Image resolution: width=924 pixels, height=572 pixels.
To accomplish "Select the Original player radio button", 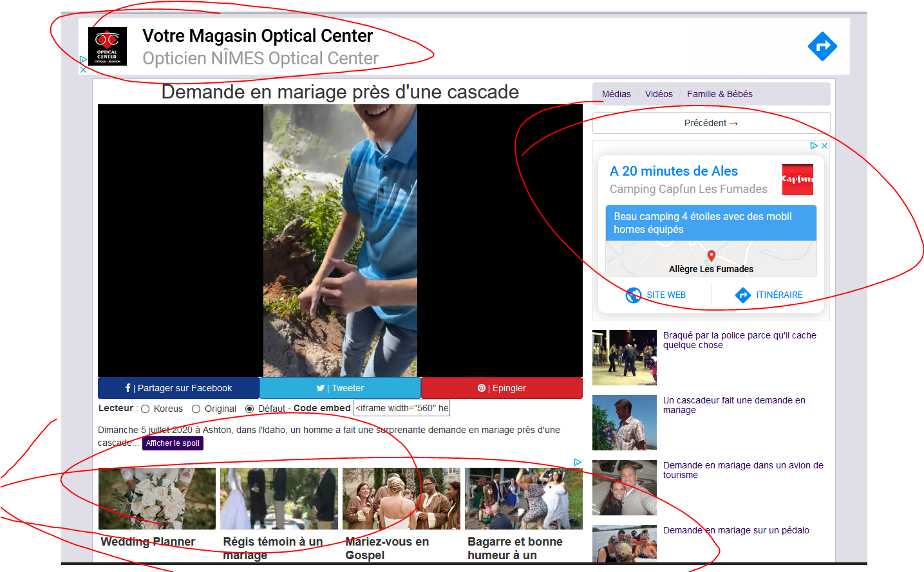I will point(196,409).
